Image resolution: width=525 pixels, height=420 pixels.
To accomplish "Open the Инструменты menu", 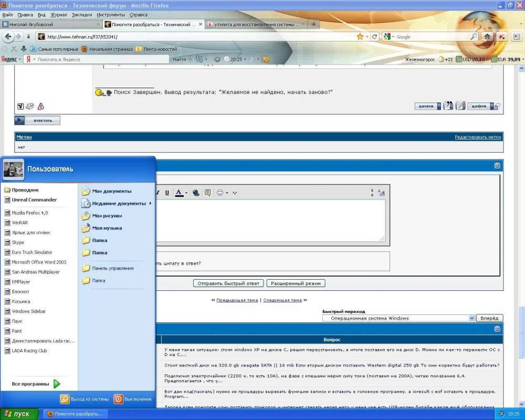I will pyautogui.click(x=110, y=15).
